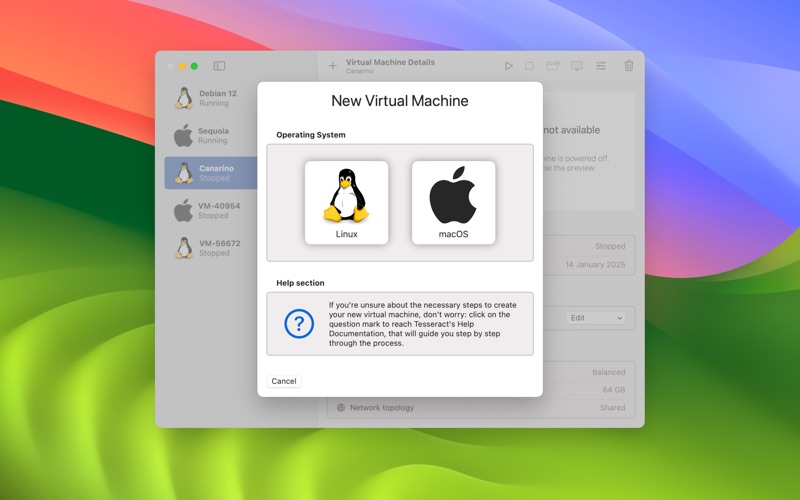800x500 pixels.
Task: Click the Sequoia Apple logo icon
Action: (x=183, y=135)
